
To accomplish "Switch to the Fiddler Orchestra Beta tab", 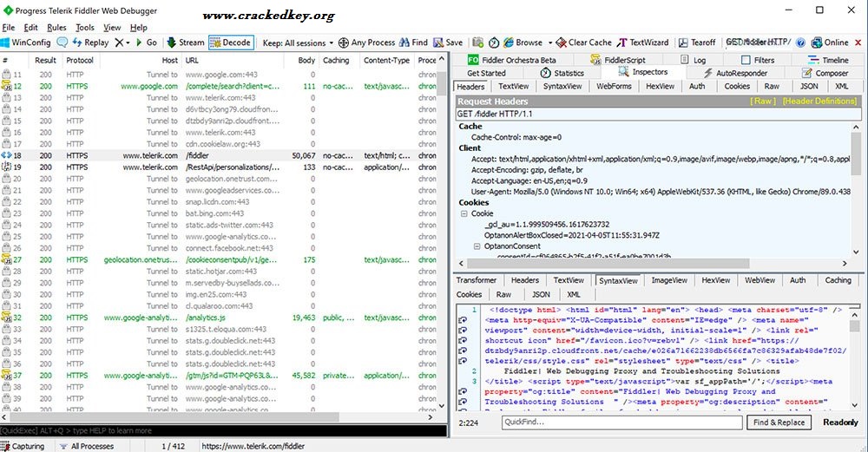I will tap(511, 60).
